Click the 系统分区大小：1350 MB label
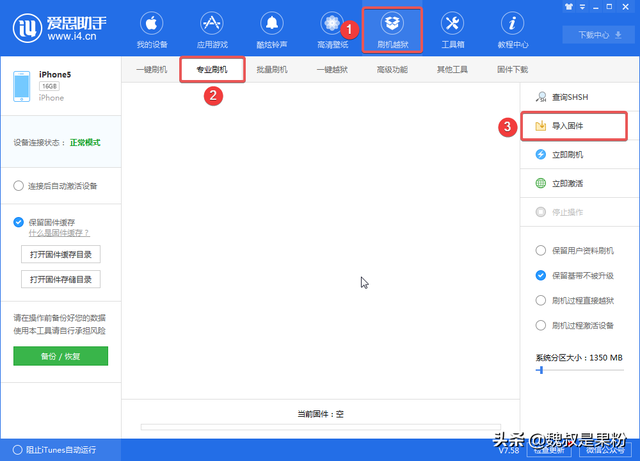The width and height of the screenshot is (640, 461). tap(579, 358)
